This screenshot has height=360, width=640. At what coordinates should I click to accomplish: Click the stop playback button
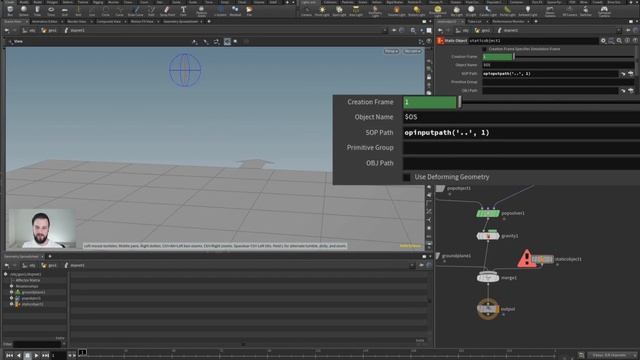click(27, 356)
